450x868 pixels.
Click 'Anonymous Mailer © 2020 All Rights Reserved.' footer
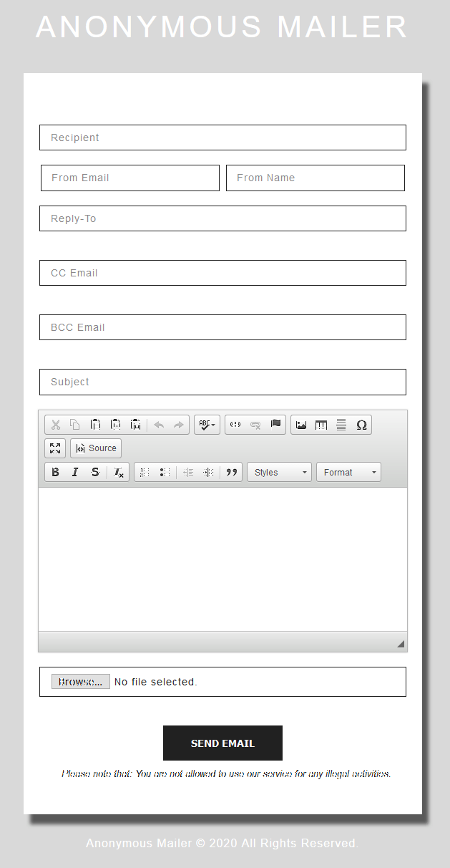(x=222, y=844)
